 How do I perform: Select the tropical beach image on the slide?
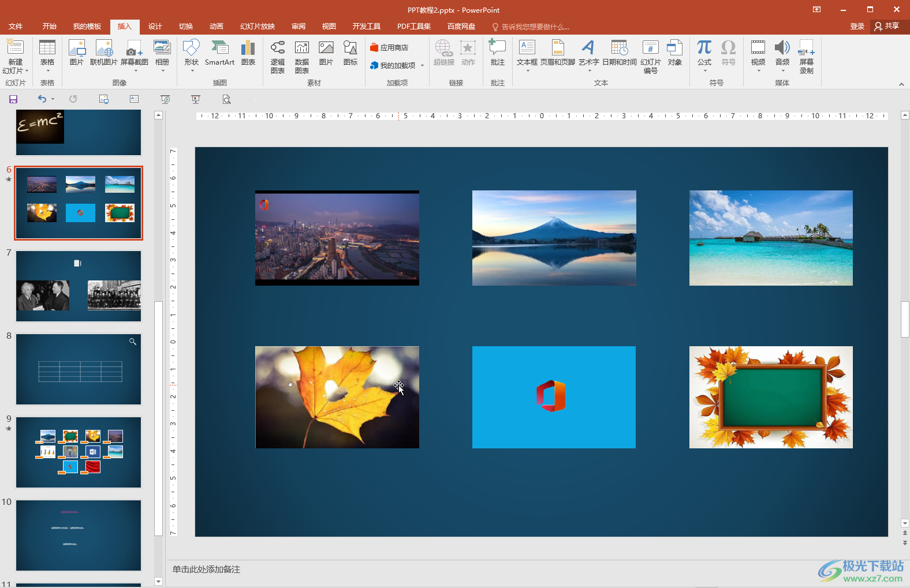pos(771,238)
